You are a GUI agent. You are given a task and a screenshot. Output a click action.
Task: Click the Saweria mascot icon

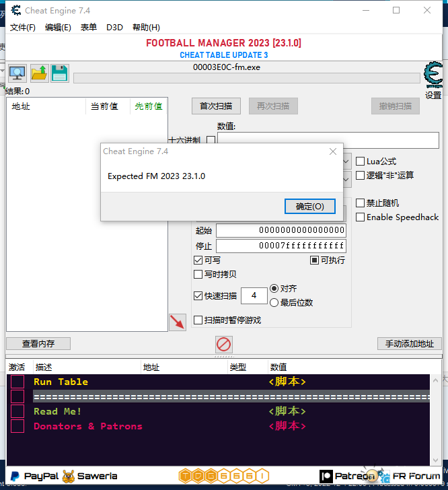point(68,477)
